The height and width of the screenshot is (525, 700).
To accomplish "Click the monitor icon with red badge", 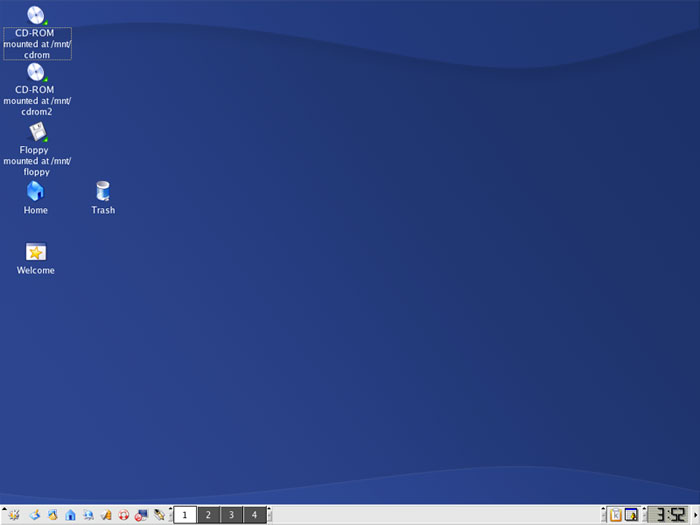I will (x=142, y=515).
